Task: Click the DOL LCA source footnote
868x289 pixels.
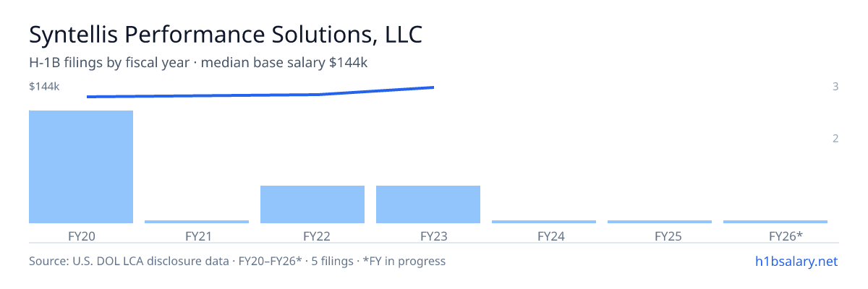Action: [x=237, y=261]
